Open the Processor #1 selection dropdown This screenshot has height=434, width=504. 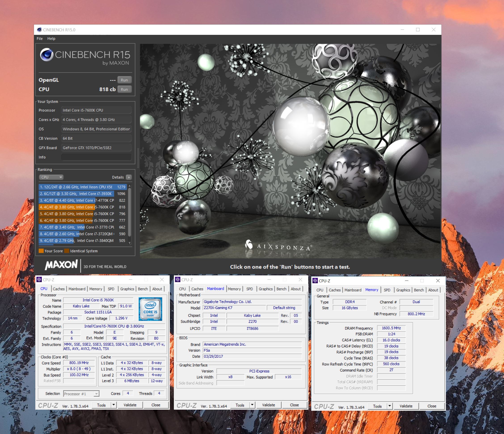81,394
